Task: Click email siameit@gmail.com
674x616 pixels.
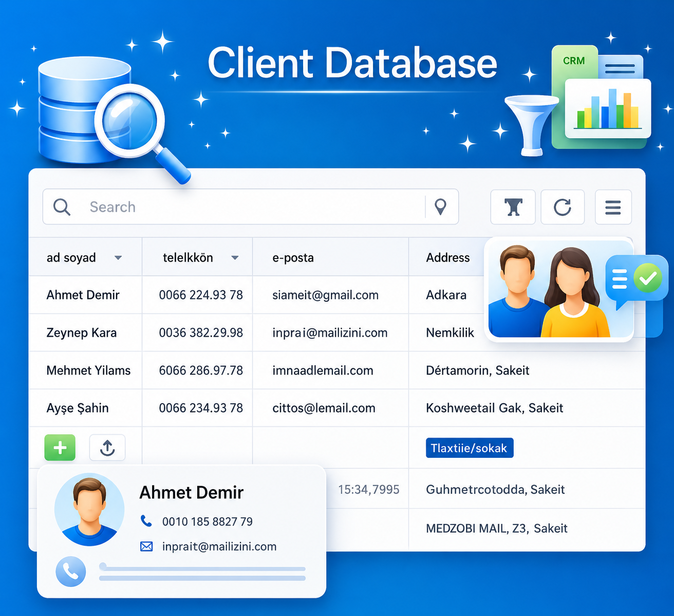Action: tap(325, 295)
